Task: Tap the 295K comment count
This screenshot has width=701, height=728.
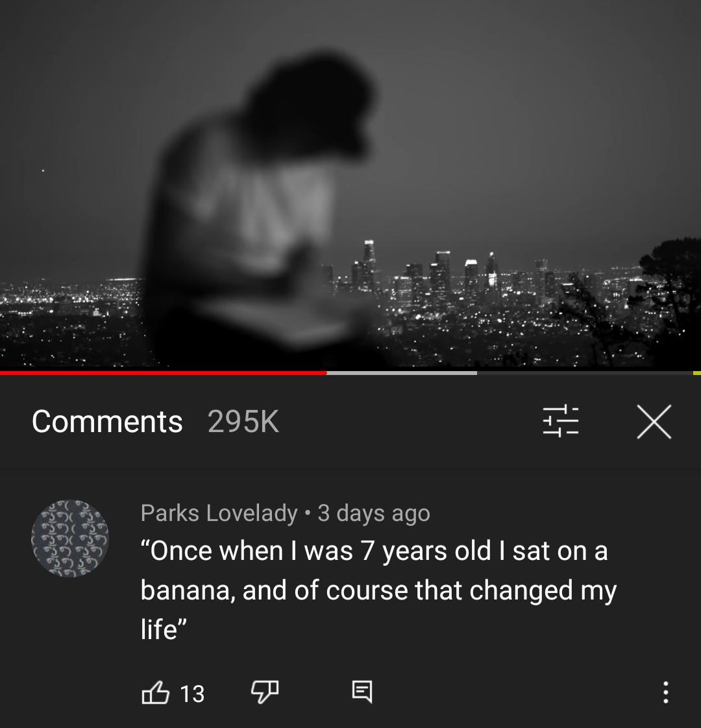Action: 243,422
